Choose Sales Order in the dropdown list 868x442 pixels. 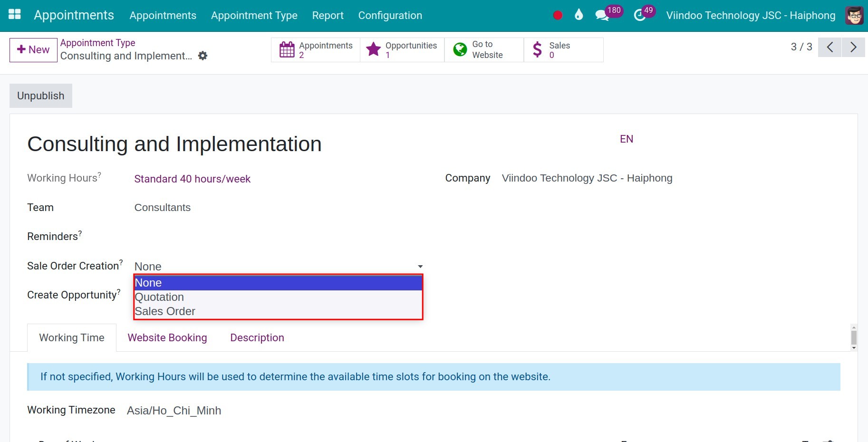(x=279, y=311)
